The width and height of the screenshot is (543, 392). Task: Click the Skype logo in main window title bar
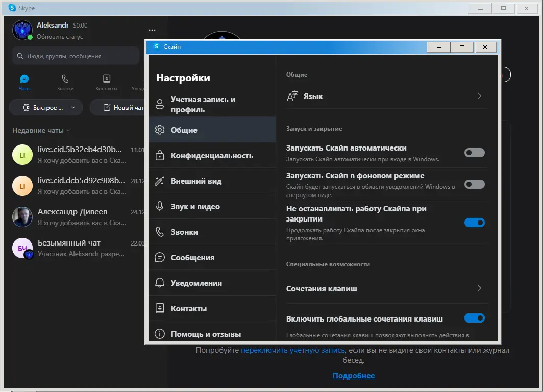pyautogui.click(x=12, y=8)
